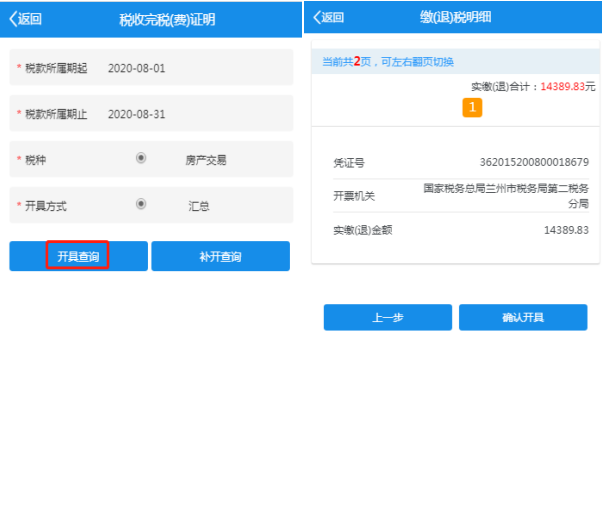Select the 房产交易 tax type radio button
Viewport: 602px width, 530px height.
click(x=141, y=158)
